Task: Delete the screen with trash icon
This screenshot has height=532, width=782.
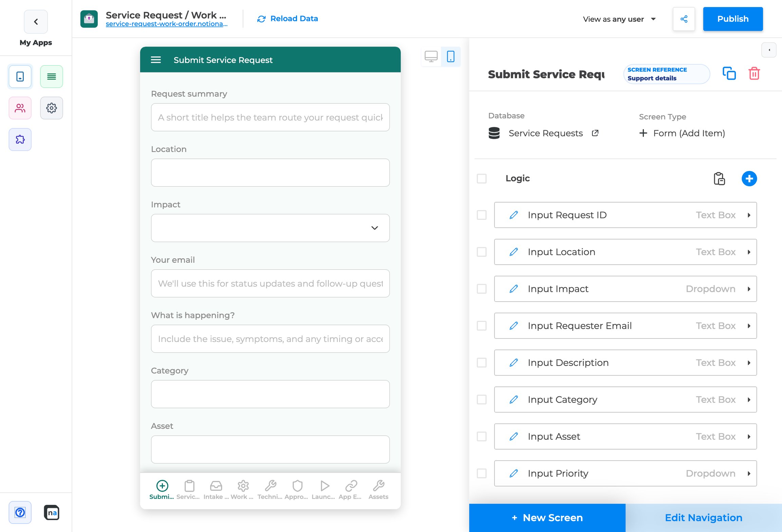Action: click(754, 74)
